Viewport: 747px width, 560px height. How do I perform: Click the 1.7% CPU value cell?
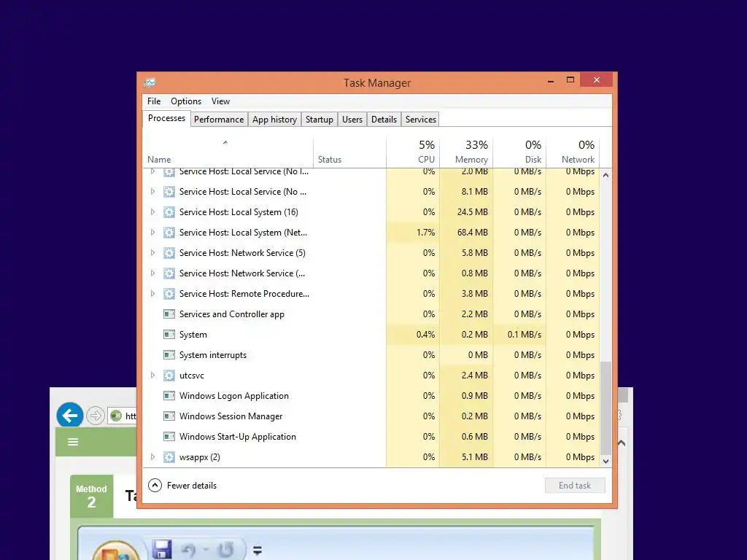coord(413,233)
